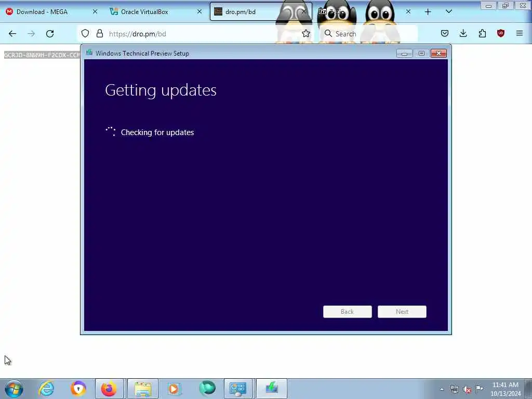Close the Download - MEGA tab
532x399 pixels.
(x=95, y=11)
